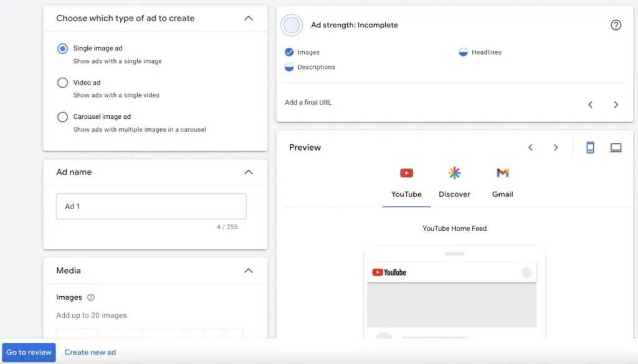
Task: Show the previous ad preview
Action: 530,147
